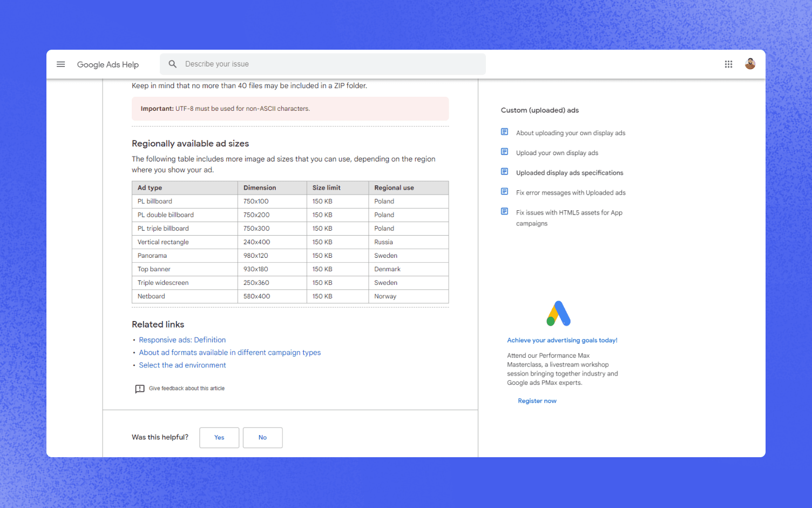
Task: Click the Google Ads logo
Action: click(559, 313)
